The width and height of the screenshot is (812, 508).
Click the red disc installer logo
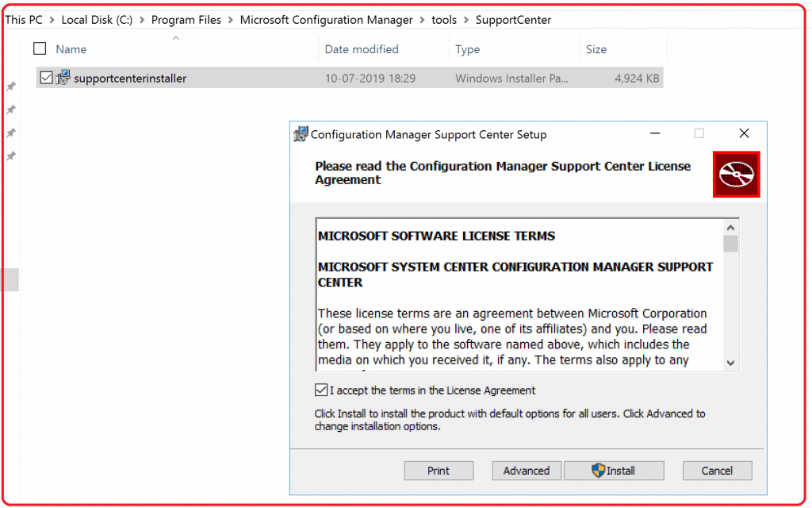[x=736, y=174]
